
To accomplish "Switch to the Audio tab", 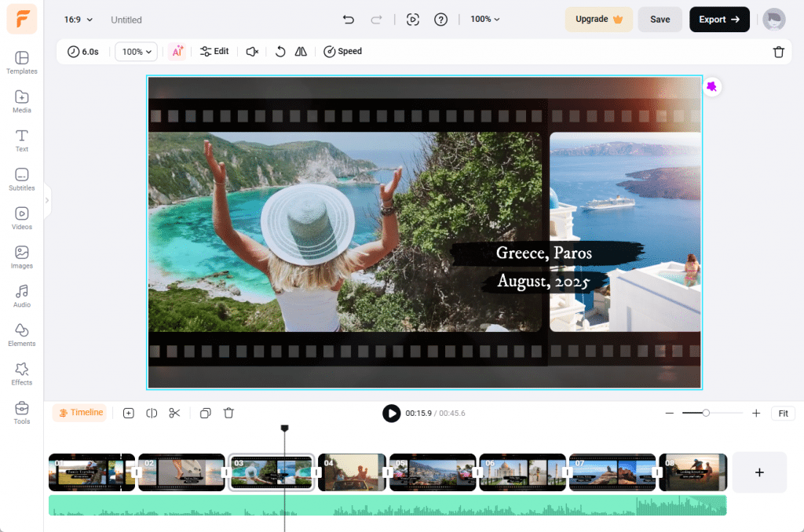I will tap(22, 296).
